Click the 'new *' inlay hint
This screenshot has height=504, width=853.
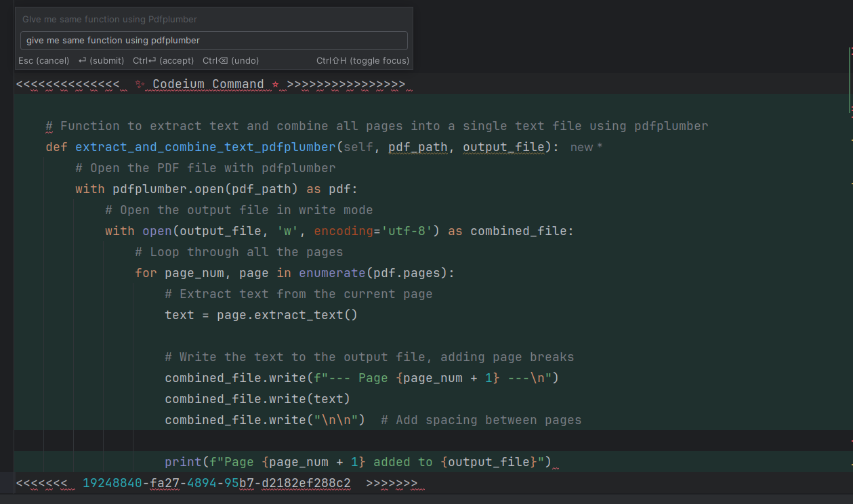[x=586, y=147]
